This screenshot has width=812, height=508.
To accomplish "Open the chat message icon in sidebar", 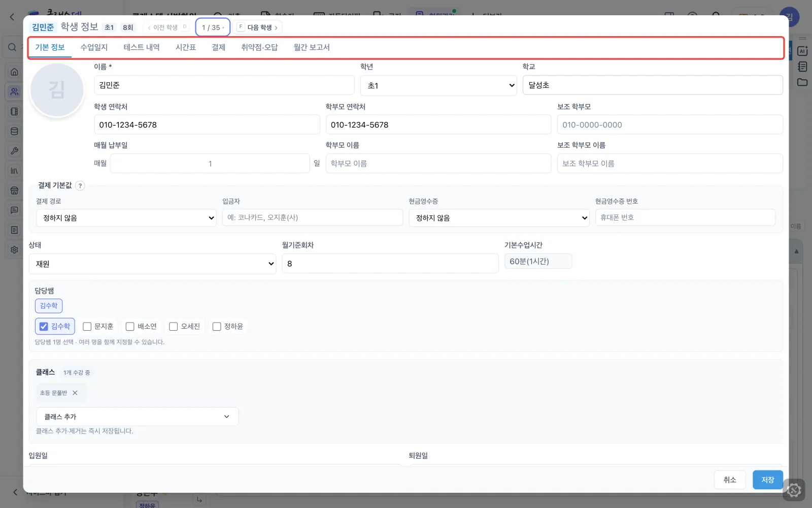I will tap(14, 210).
